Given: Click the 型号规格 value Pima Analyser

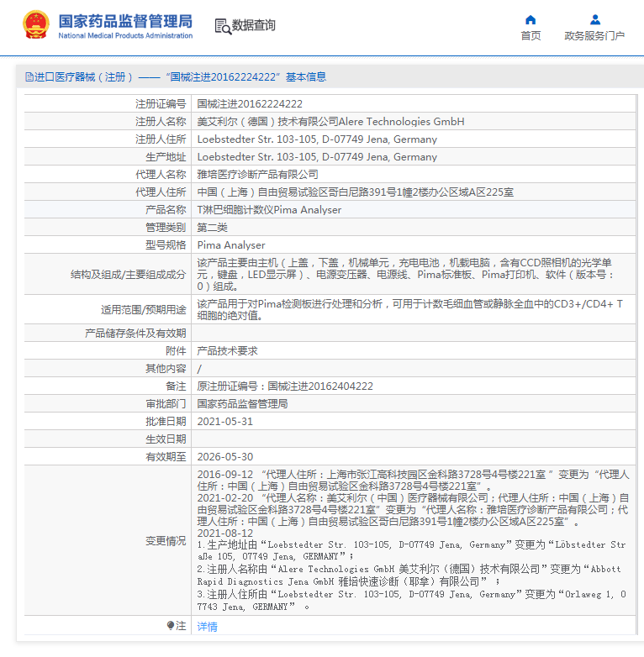Looking at the screenshot, I should 231,245.
